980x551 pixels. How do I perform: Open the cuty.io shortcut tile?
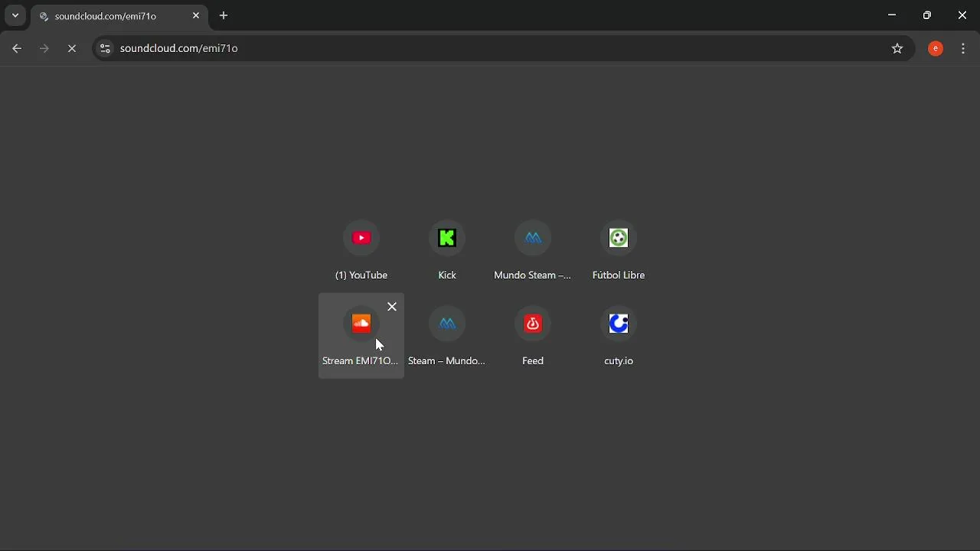(619, 336)
